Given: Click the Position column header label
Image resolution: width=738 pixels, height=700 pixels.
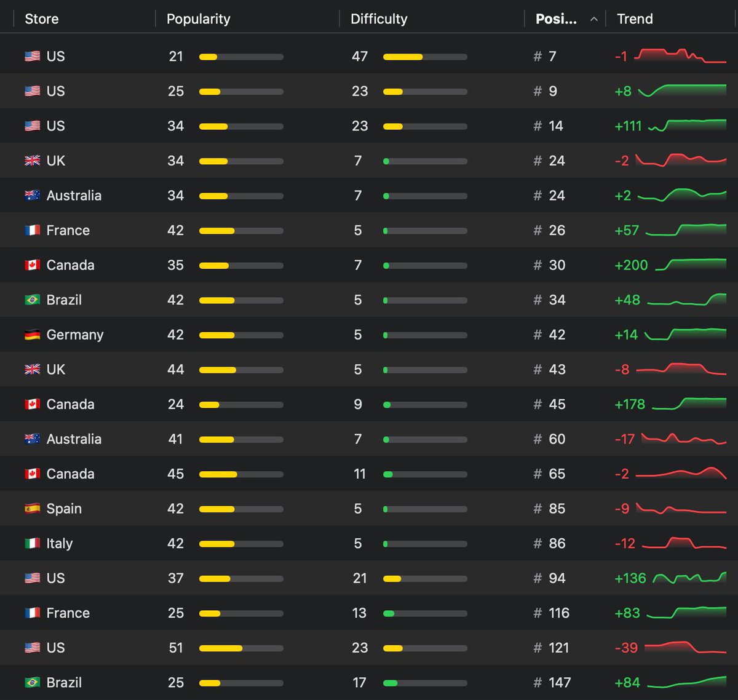Looking at the screenshot, I should point(556,19).
